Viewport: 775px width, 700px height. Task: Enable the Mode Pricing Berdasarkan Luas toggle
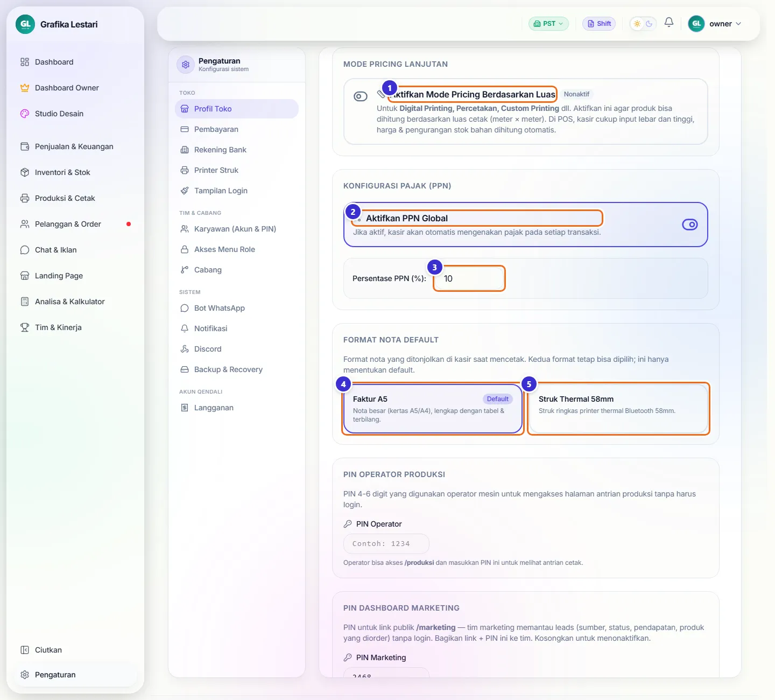click(361, 96)
